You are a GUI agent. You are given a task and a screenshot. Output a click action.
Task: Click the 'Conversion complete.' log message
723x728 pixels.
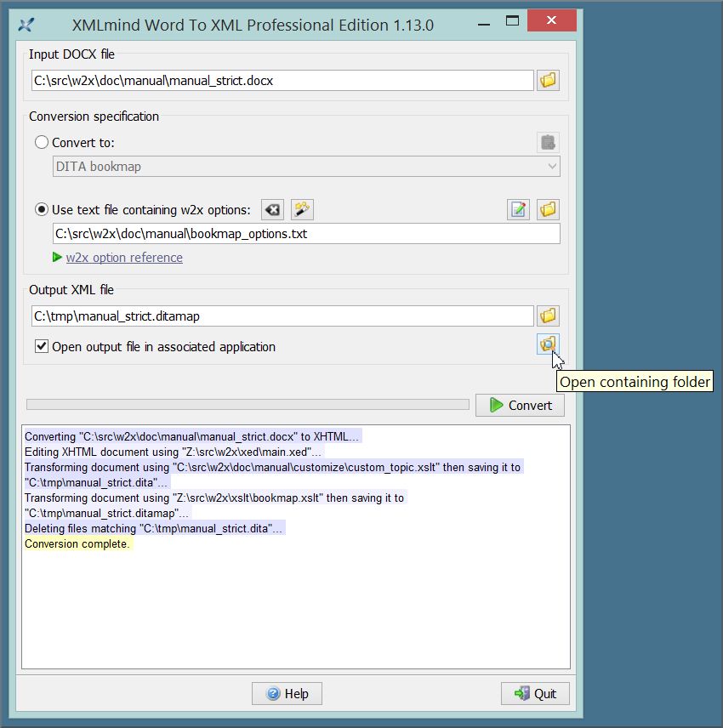tap(77, 543)
